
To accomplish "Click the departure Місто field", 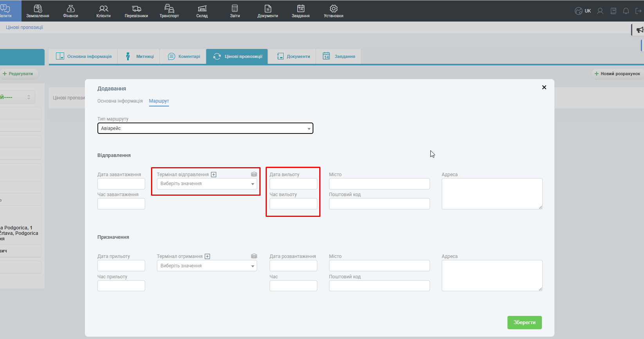I will click(x=380, y=184).
